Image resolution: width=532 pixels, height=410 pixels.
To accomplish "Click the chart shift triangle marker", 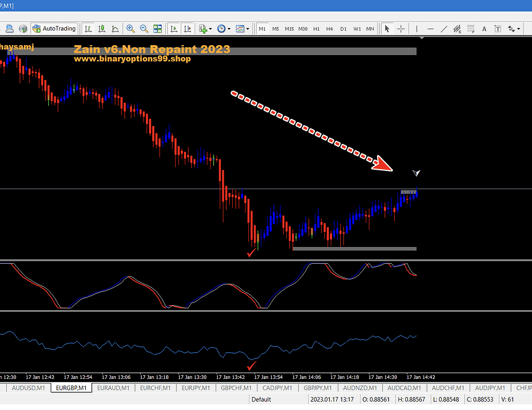I will [x=422, y=38].
